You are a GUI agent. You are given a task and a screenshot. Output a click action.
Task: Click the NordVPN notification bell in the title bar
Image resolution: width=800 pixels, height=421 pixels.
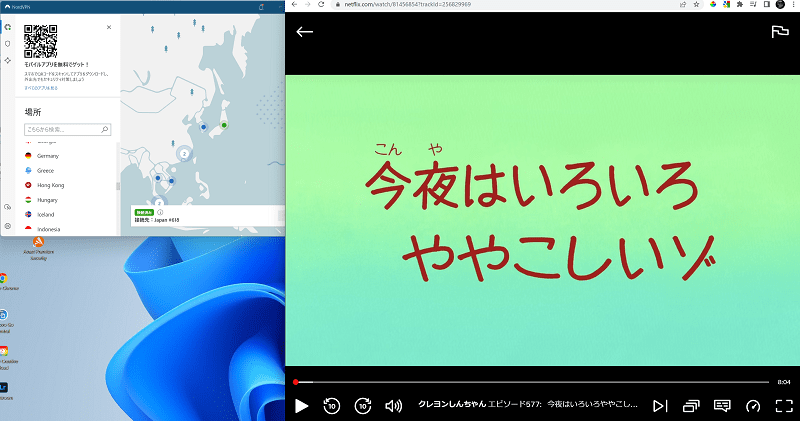tap(261, 7)
